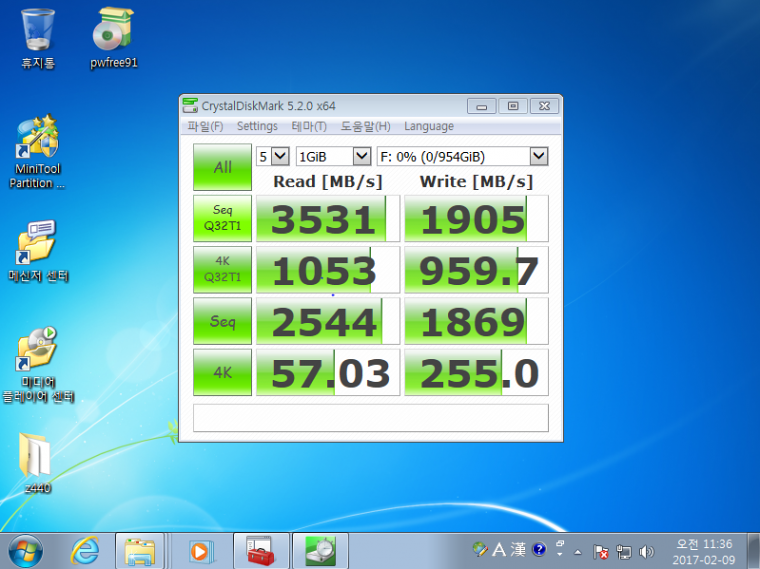Open the volume speaker tray icon
This screenshot has width=760, height=569.
coord(646,552)
